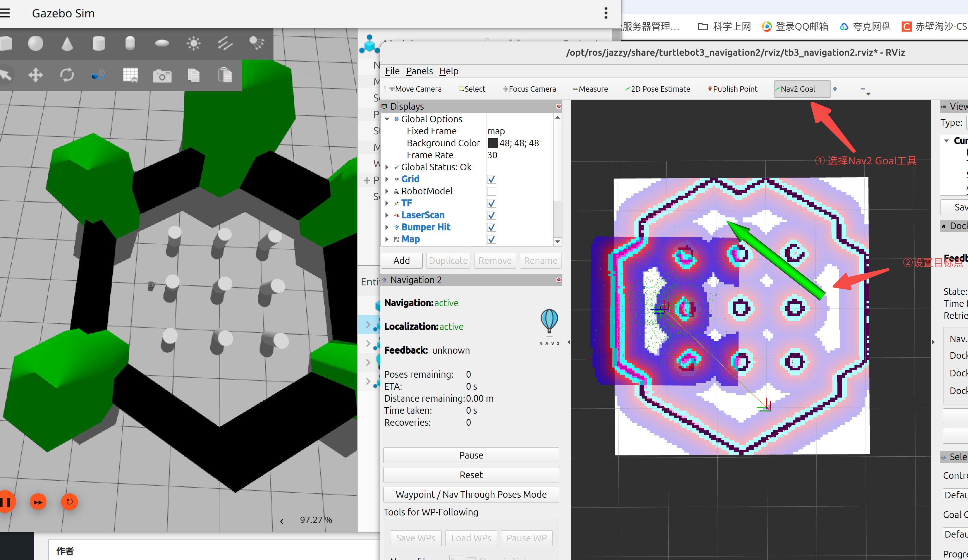Activate the Measure tool
This screenshot has width=968, height=560.
coord(591,89)
